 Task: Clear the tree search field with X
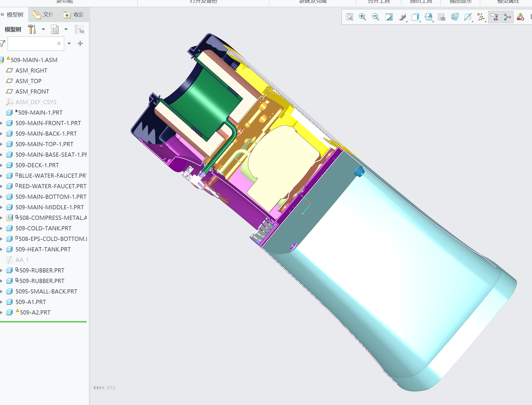[x=59, y=43]
